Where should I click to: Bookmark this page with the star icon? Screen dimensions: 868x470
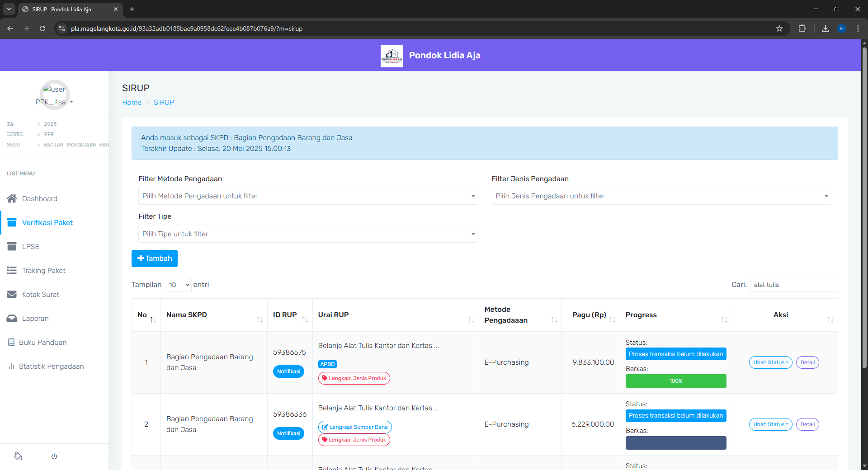point(779,28)
